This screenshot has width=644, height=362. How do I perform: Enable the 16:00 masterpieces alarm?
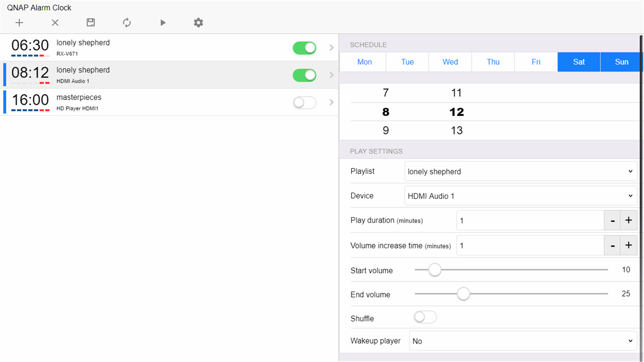click(x=304, y=102)
